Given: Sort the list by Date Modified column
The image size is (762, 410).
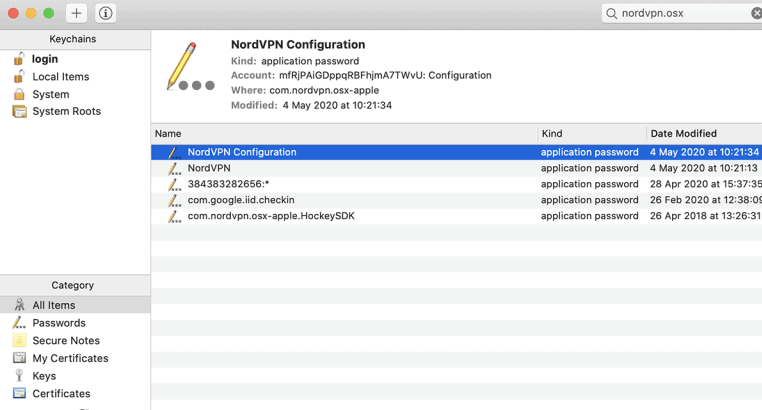Looking at the screenshot, I should tap(704, 134).
